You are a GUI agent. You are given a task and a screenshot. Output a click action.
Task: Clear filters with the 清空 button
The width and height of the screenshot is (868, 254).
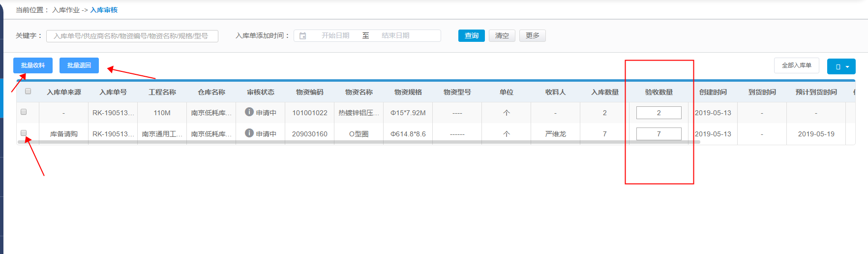[x=502, y=35]
